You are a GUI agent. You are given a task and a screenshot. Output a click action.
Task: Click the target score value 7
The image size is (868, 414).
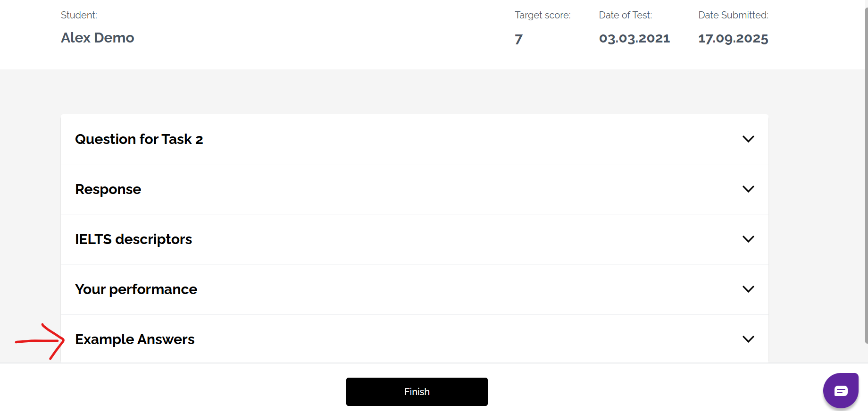click(518, 39)
